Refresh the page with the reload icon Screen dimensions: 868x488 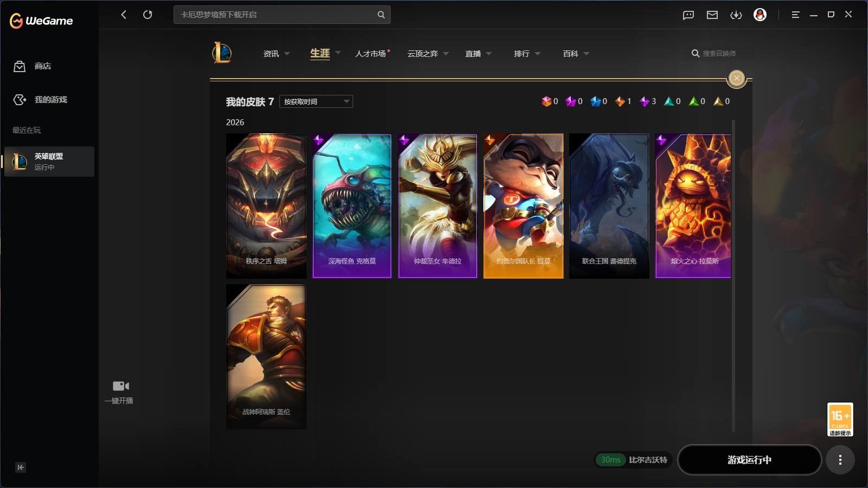point(148,15)
